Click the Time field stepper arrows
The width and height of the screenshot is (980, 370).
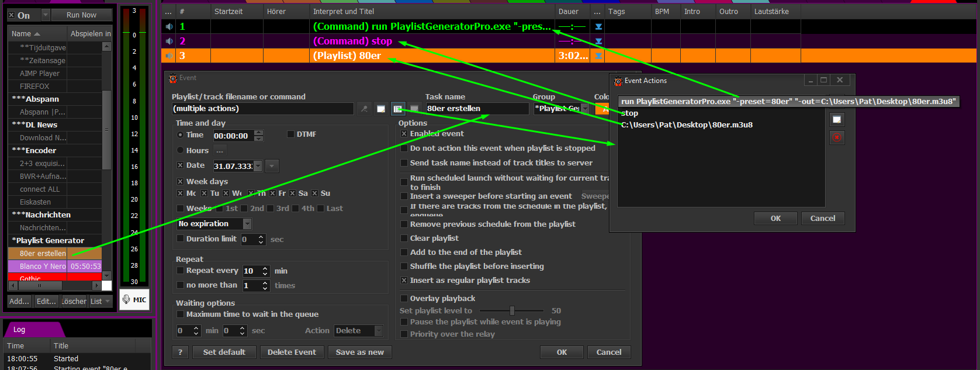[259, 136]
